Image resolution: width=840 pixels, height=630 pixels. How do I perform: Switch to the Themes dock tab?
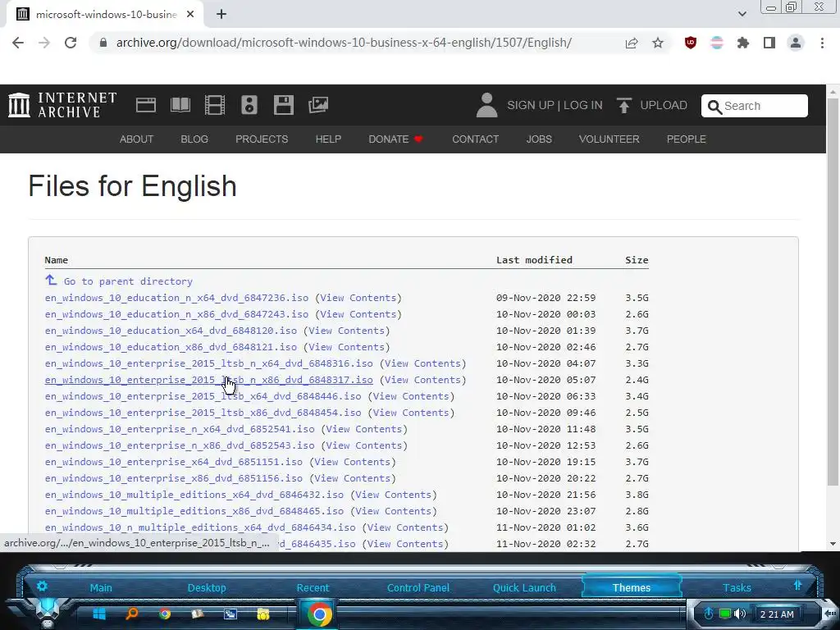(632, 587)
